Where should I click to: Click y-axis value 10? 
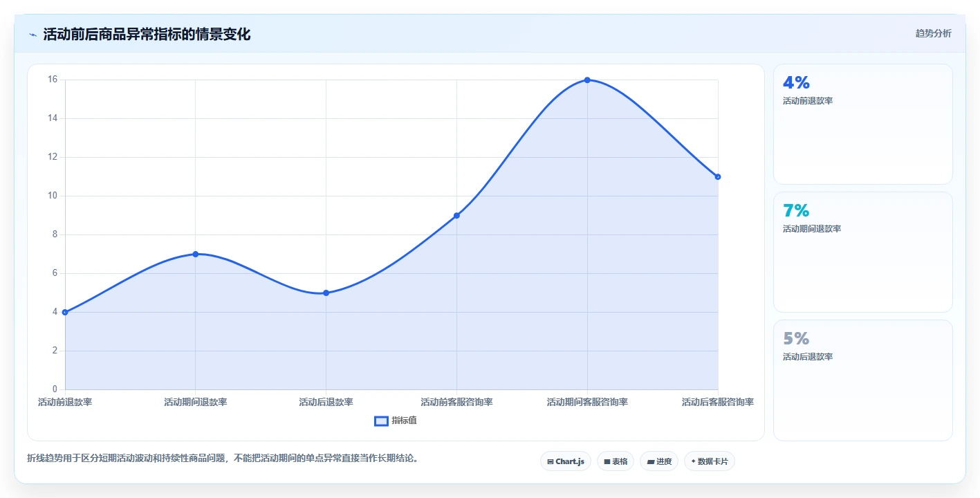[x=53, y=196]
